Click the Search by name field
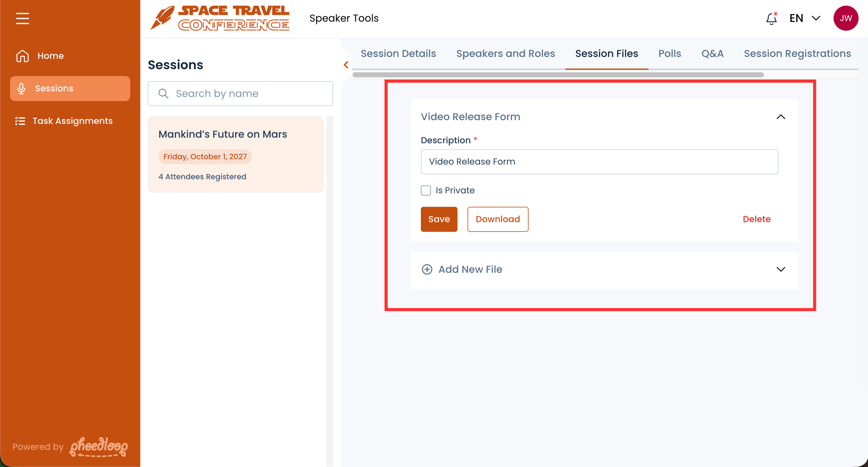Viewport: 868px width, 467px height. click(240, 94)
